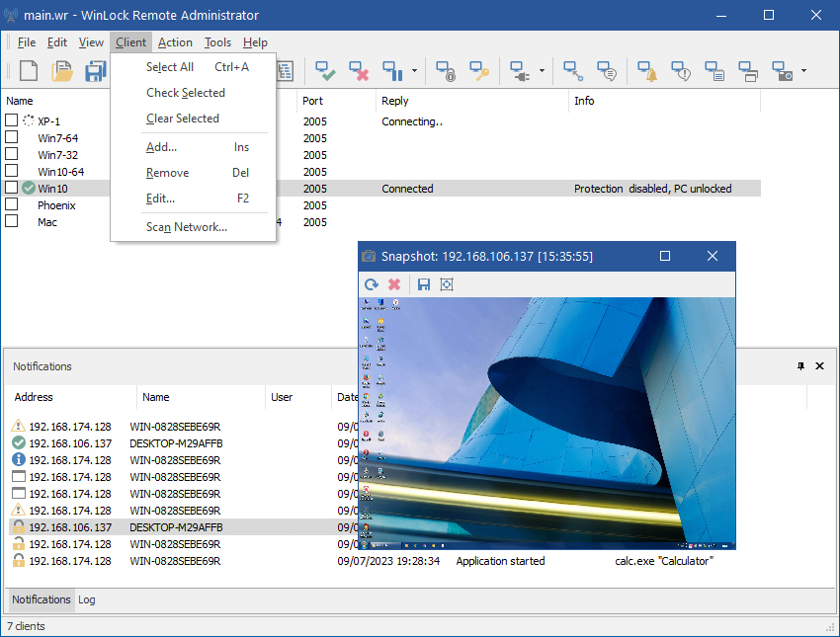840x637 pixels.
Task: Pin the Notifications panel
Action: click(800, 366)
